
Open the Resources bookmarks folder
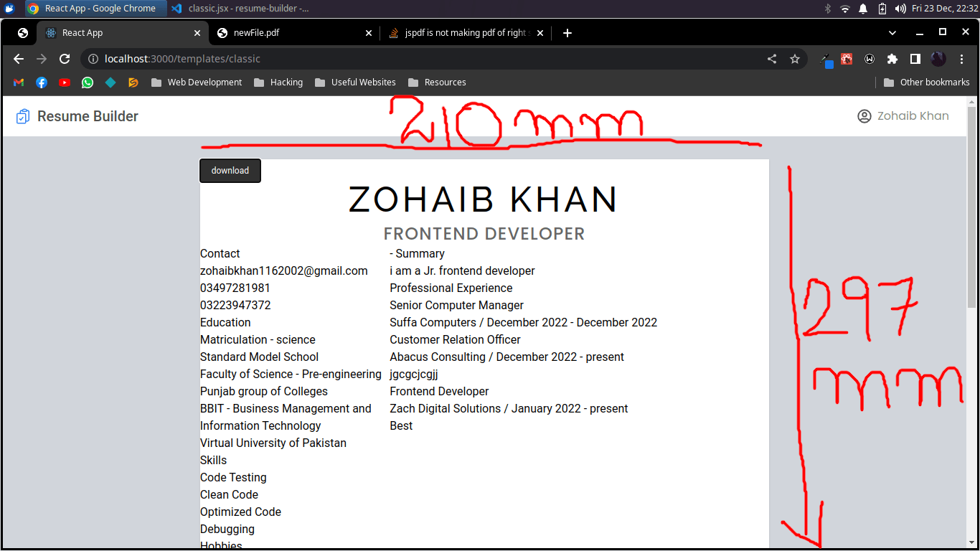pos(437,83)
